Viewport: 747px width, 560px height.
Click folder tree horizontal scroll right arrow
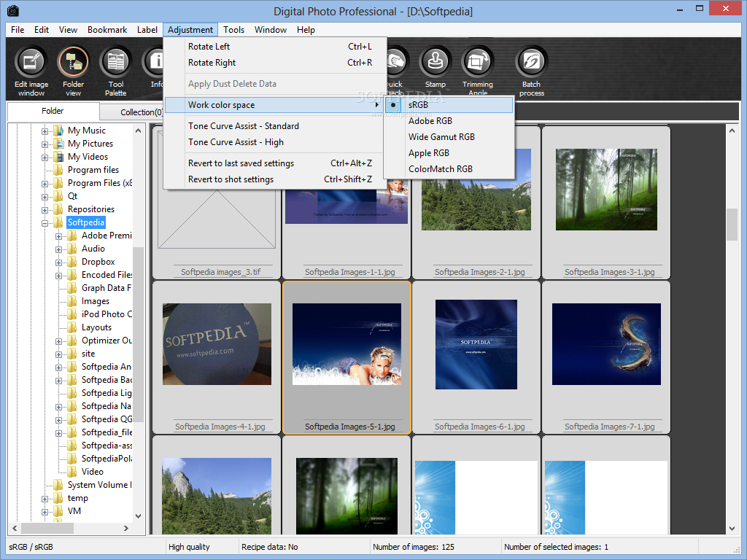(x=125, y=528)
